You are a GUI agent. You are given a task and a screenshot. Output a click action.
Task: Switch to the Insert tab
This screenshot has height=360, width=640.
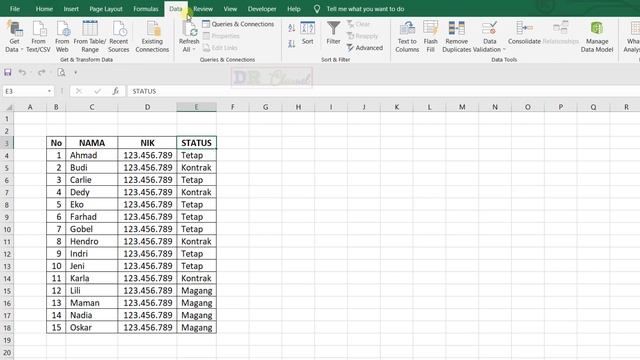71,9
